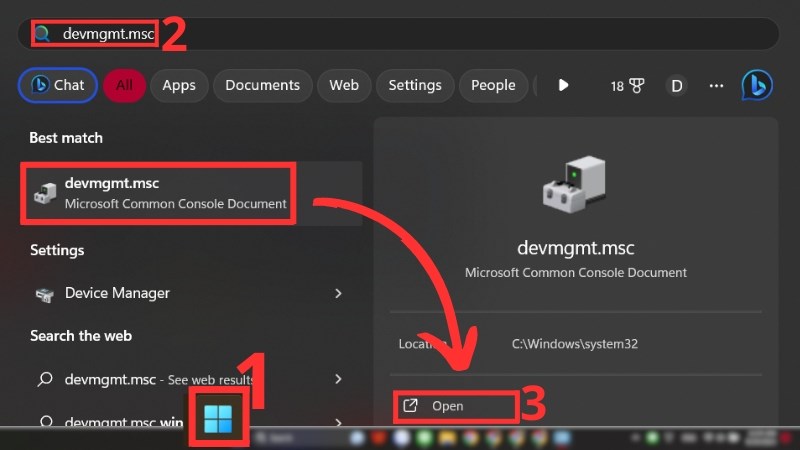800x450 pixels.
Task: Expand the Device Manager result chevron
Action: (338, 293)
